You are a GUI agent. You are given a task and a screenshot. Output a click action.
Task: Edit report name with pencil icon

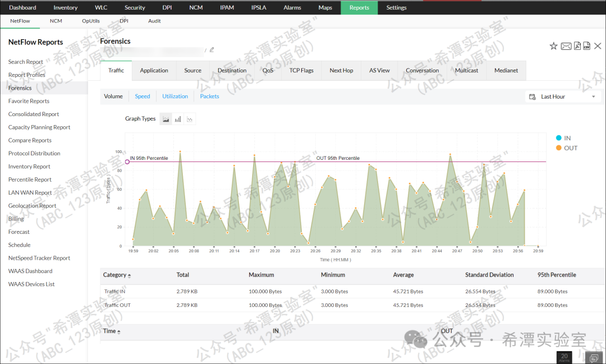click(x=212, y=50)
